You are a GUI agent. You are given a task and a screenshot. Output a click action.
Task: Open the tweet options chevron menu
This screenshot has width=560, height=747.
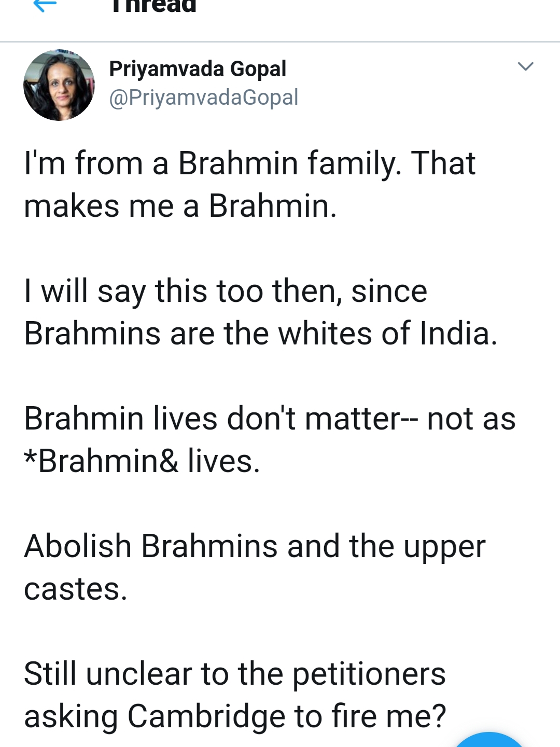525,66
